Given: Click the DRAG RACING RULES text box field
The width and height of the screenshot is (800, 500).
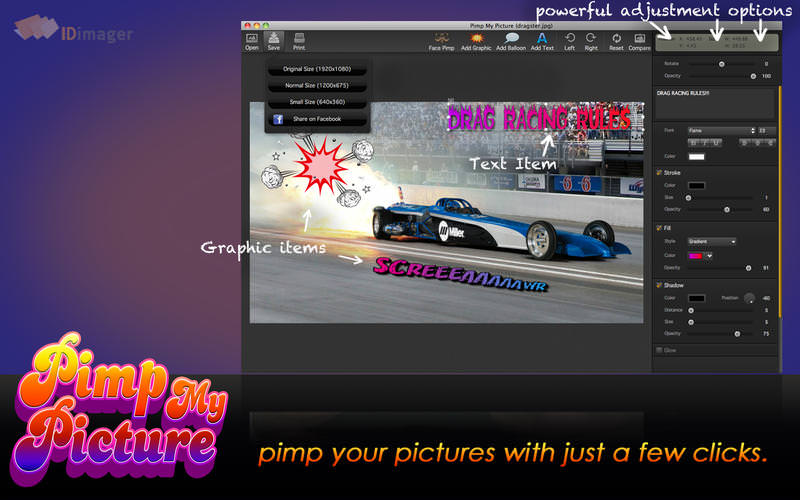Looking at the screenshot, I should (715, 104).
